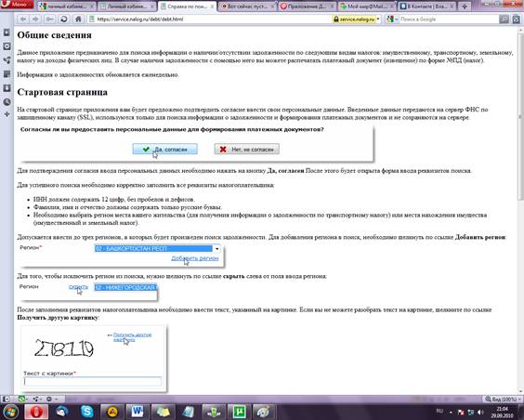Click the Нет, не согласен button

[246, 149]
